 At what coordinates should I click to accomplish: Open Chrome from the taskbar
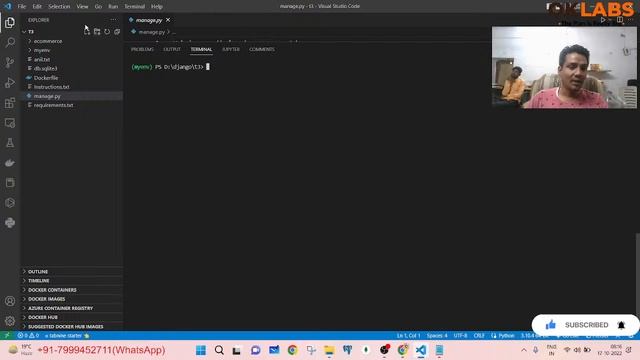292,350
